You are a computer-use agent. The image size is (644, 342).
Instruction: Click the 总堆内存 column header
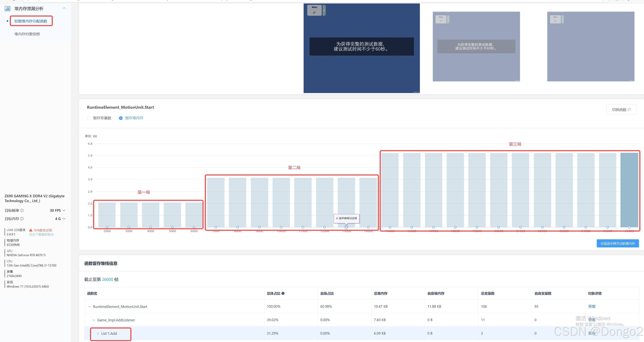(x=381, y=293)
